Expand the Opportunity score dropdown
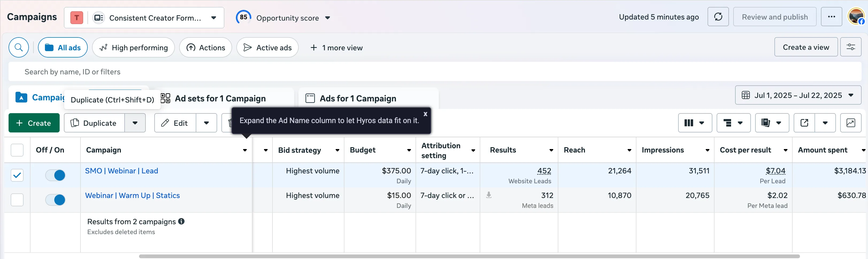868x259 pixels. pos(327,18)
